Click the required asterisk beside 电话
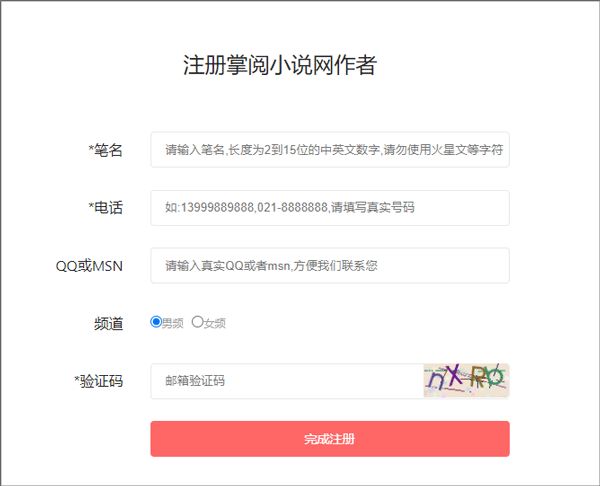 (90, 207)
